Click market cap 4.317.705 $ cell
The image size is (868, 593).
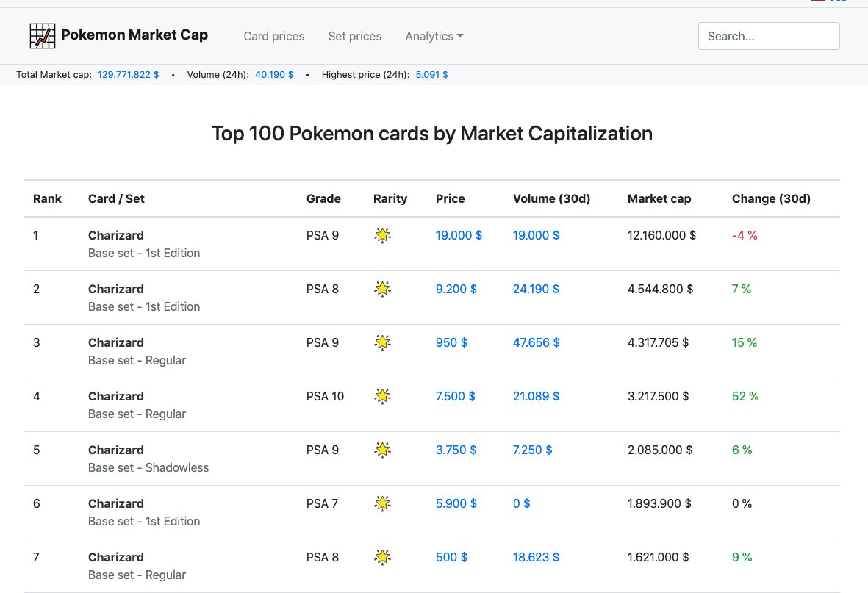click(x=659, y=342)
